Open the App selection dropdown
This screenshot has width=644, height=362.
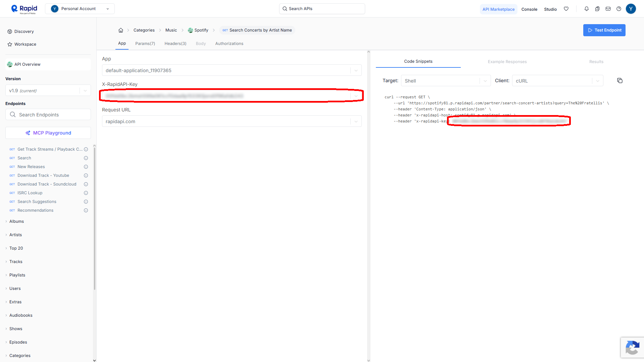(232, 70)
